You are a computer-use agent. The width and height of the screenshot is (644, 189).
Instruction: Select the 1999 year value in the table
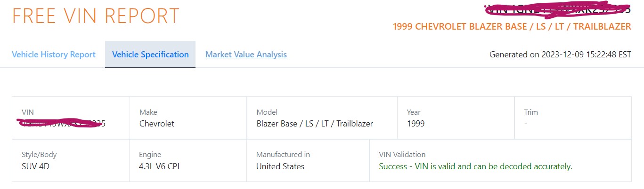tap(416, 124)
